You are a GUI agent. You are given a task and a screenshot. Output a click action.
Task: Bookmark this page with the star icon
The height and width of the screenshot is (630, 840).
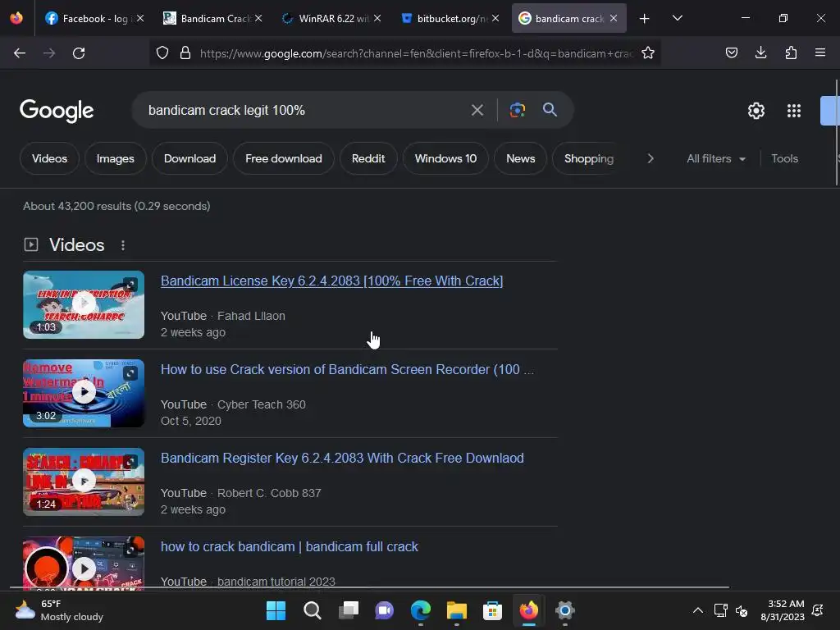648,52
